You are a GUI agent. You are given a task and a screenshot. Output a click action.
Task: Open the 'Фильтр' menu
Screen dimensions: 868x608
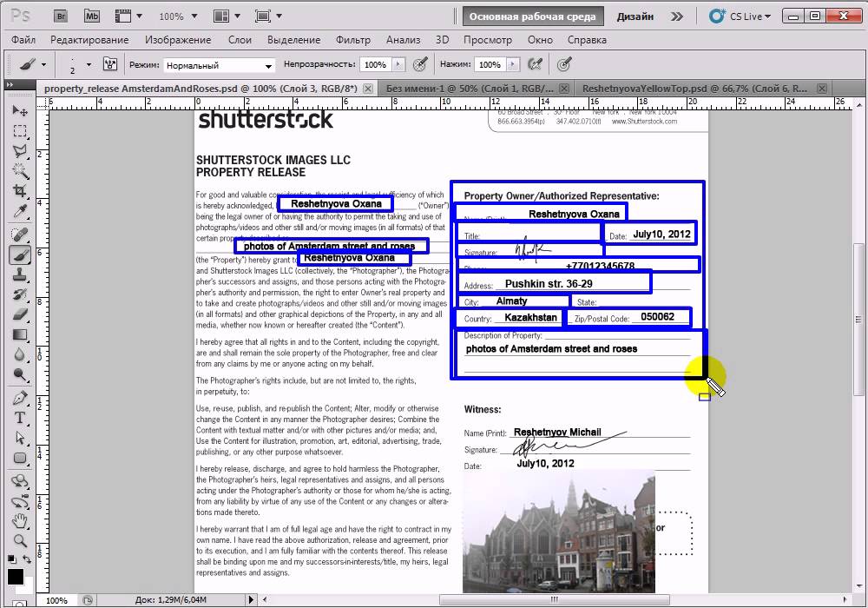click(x=353, y=40)
